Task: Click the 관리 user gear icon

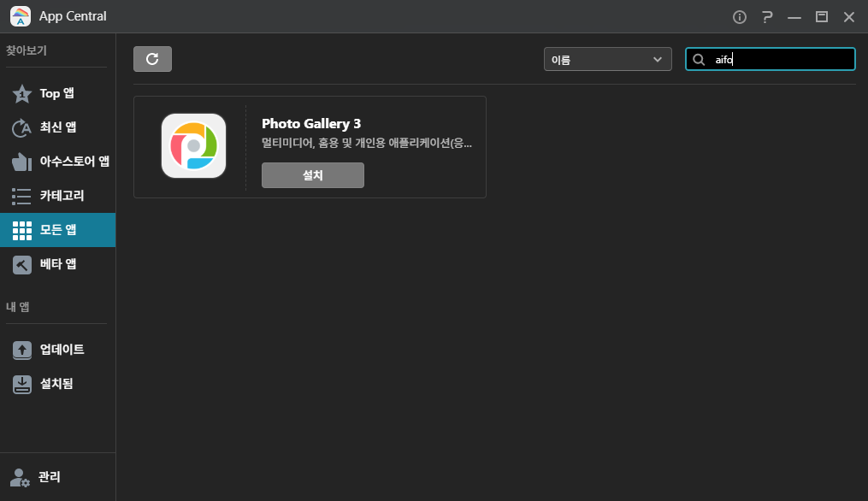Action: (x=20, y=477)
